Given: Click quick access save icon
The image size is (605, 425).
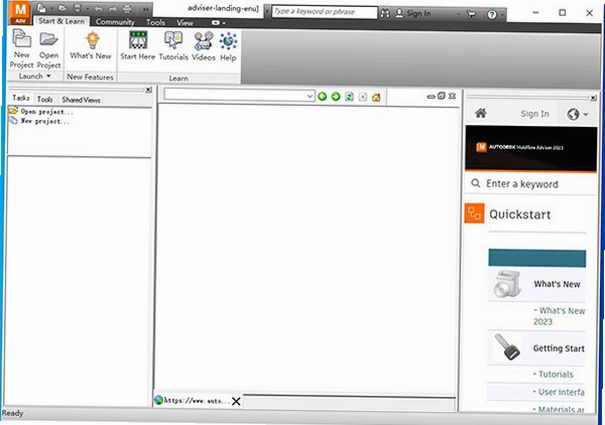Looking at the screenshot, I should [78, 8].
